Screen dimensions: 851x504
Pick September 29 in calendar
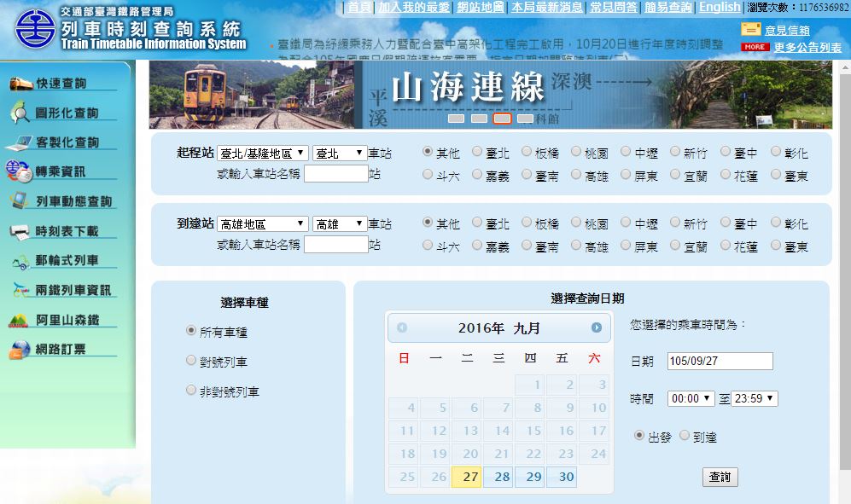[530, 477]
